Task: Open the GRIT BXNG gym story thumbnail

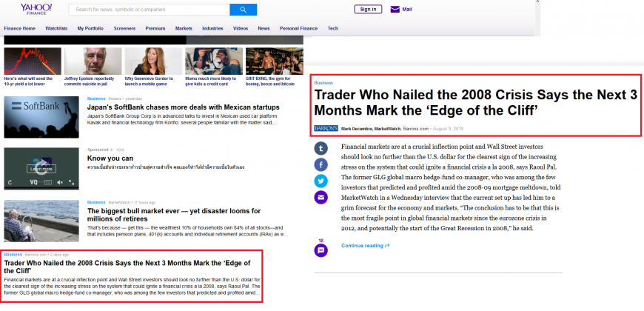Action: pos(275,61)
